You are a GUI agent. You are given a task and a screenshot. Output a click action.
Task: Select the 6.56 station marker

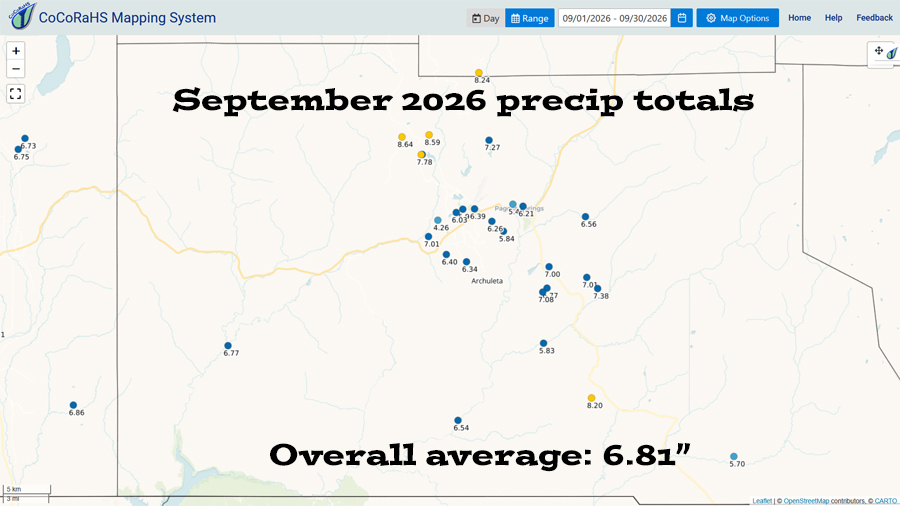tap(585, 217)
